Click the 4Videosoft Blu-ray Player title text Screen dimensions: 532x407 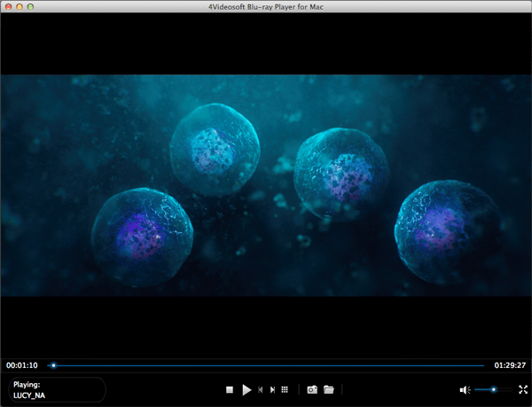coord(266,6)
